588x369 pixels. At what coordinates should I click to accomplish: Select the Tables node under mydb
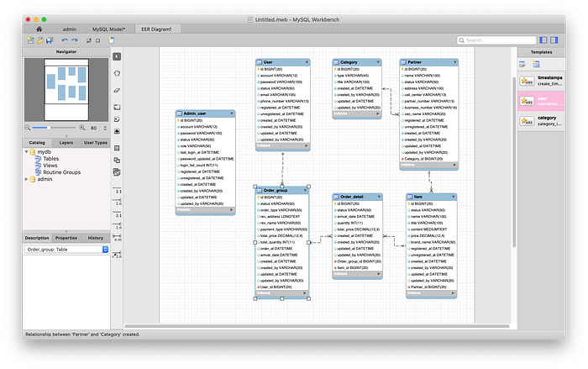click(x=51, y=159)
